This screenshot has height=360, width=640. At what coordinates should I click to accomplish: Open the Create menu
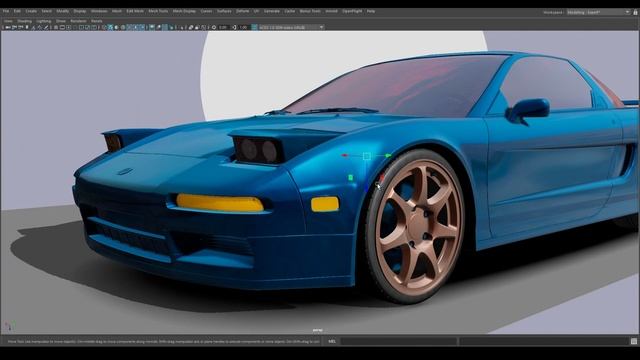tap(31, 11)
